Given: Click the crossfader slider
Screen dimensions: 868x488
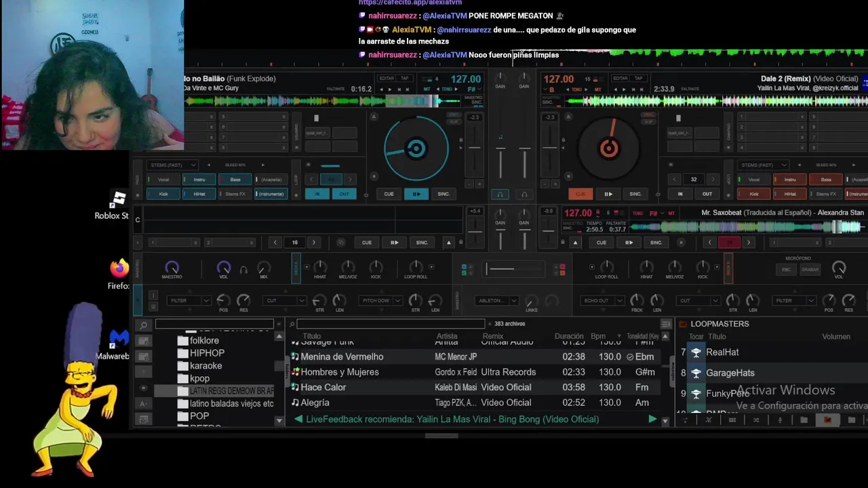Looking at the screenshot, I should (x=512, y=269).
